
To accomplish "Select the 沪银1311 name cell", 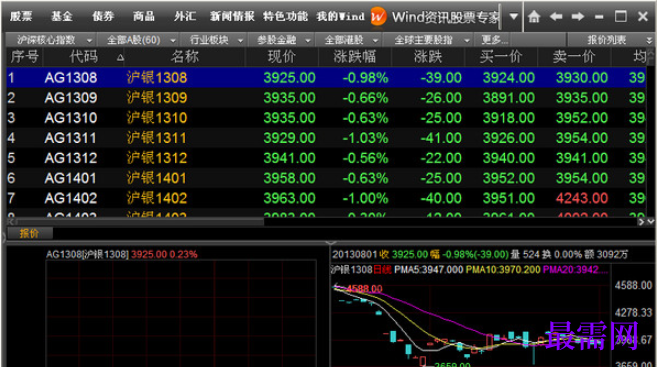I will click(156, 138).
